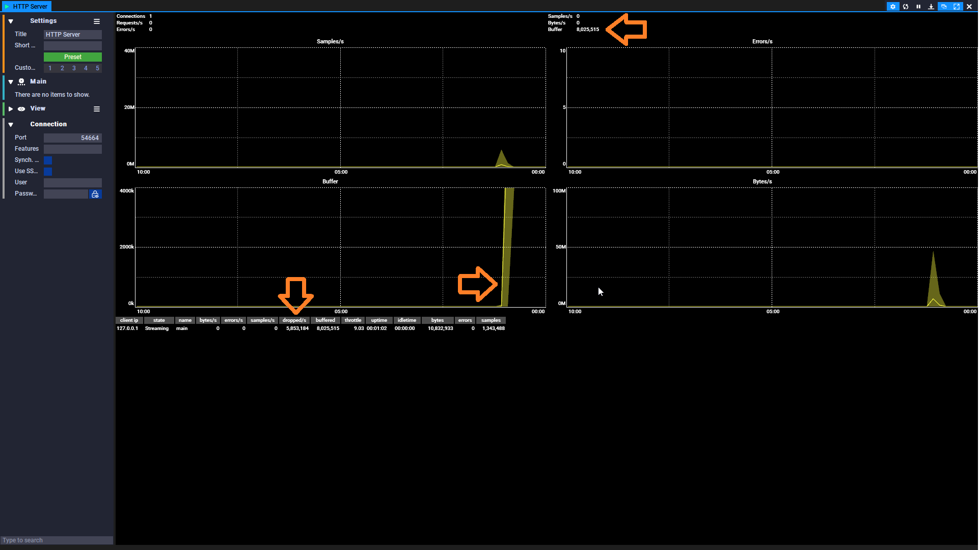Reveal password with the lock-eye icon
This screenshot has height=550, width=980.
95,195
